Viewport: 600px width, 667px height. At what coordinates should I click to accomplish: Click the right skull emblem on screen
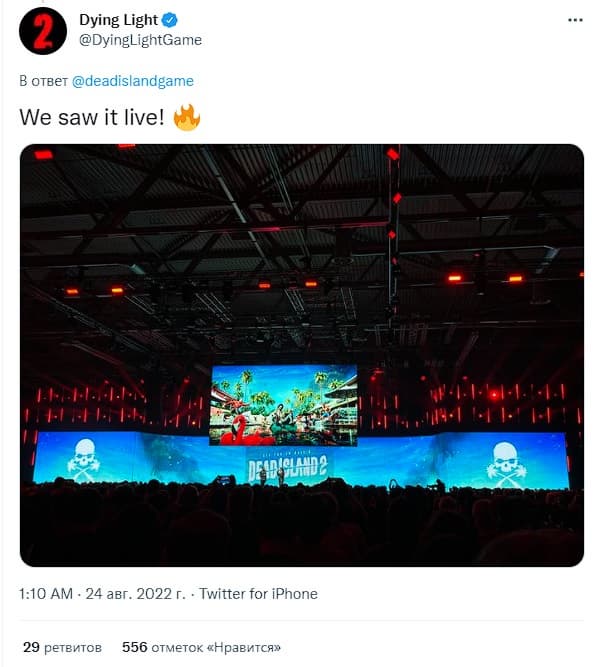pos(506,465)
